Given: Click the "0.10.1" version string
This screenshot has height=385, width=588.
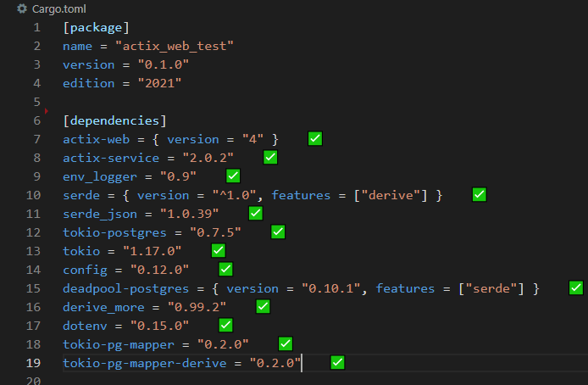Looking at the screenshot, I should 331,288.
